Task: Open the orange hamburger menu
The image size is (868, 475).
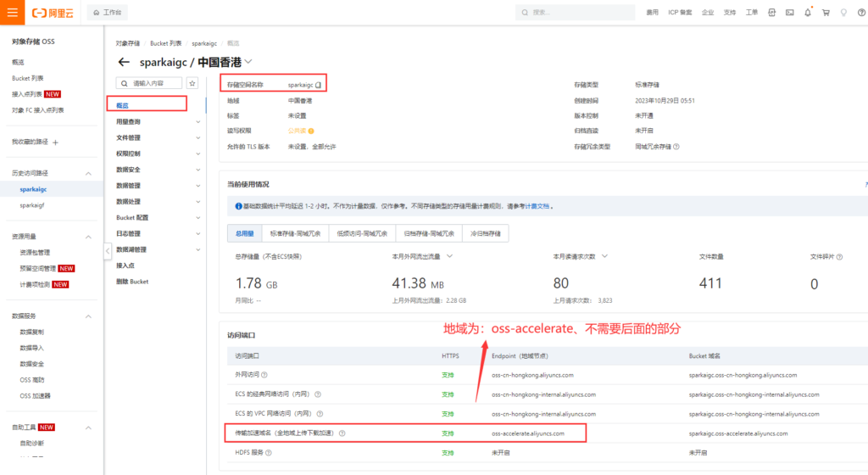Action: [x=12, y=13]
